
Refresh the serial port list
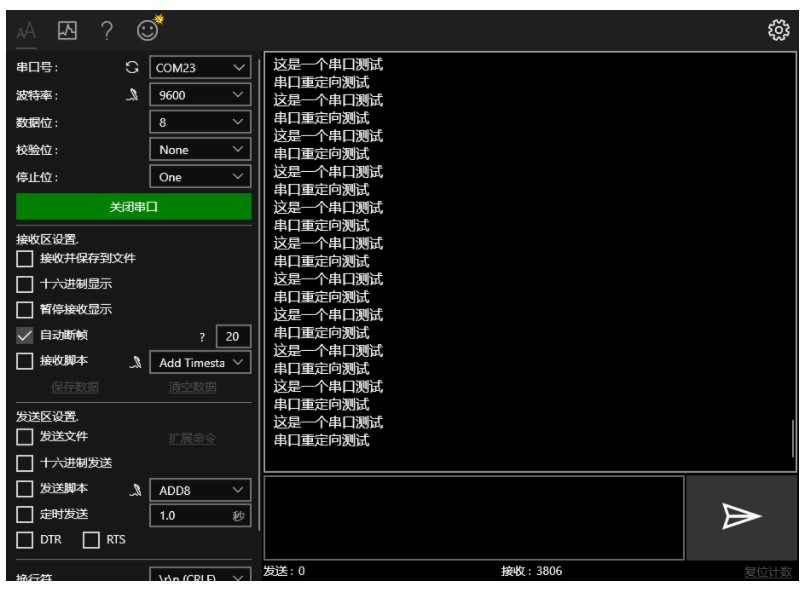pyautogui.click(x=132, y=67)
